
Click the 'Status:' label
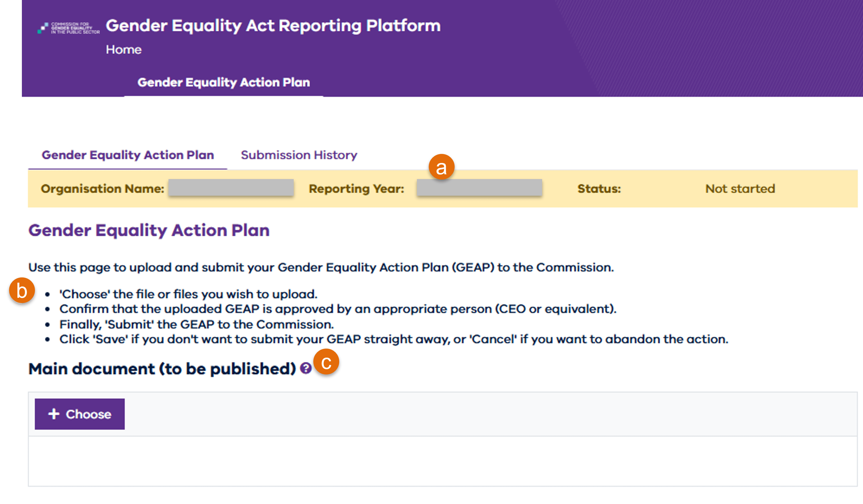pos(599,189)
